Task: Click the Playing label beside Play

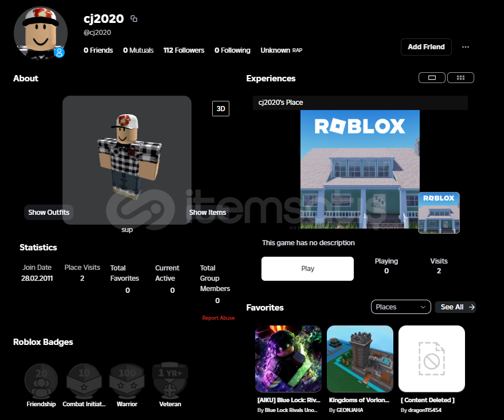Action: pos(386,261)
